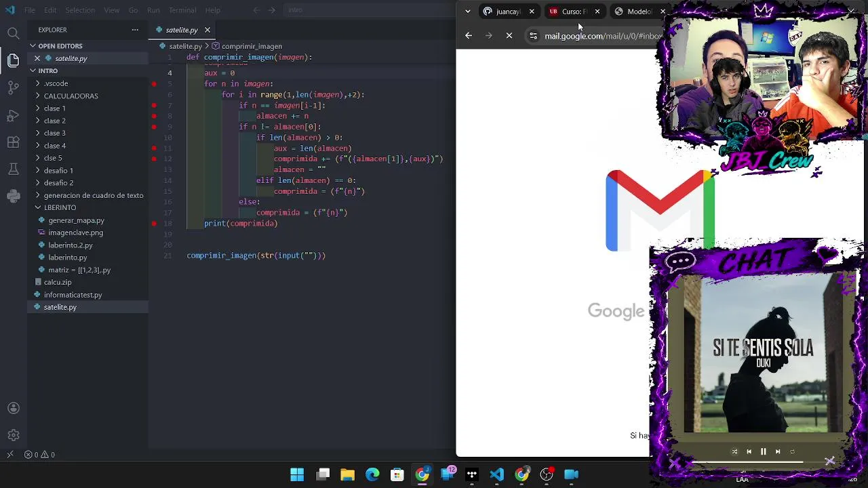Switch to the Curso Chrome tab

coord(574,12)
